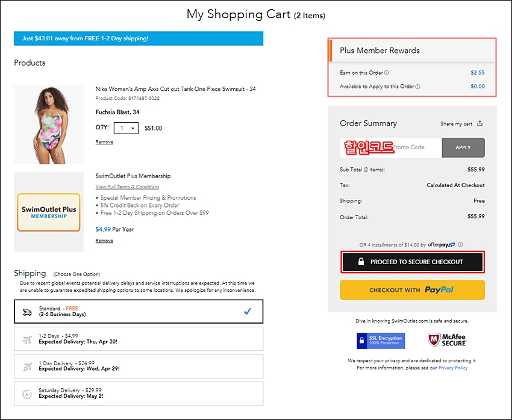The height and width of the screenshot is (420, 512).
Task: Click the Plus Member Rewards heading
Action: pos(379,51)
